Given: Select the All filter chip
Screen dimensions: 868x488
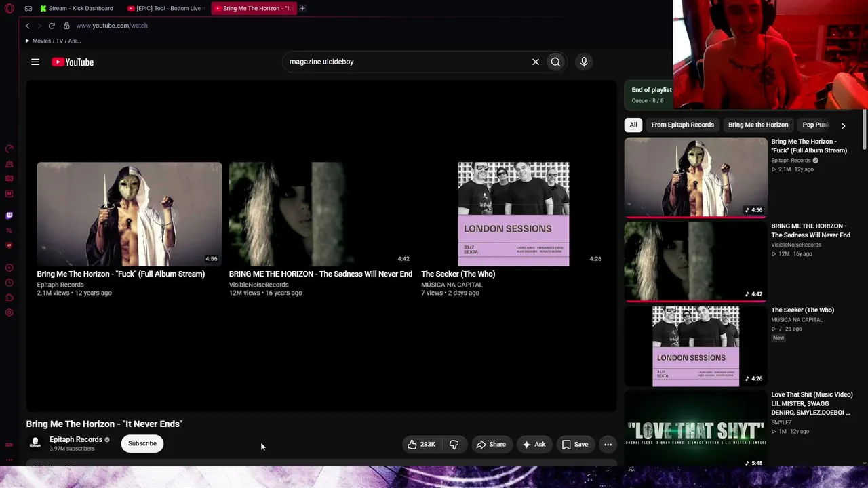Looking at the screenshot, I should (x=633, y=125).
